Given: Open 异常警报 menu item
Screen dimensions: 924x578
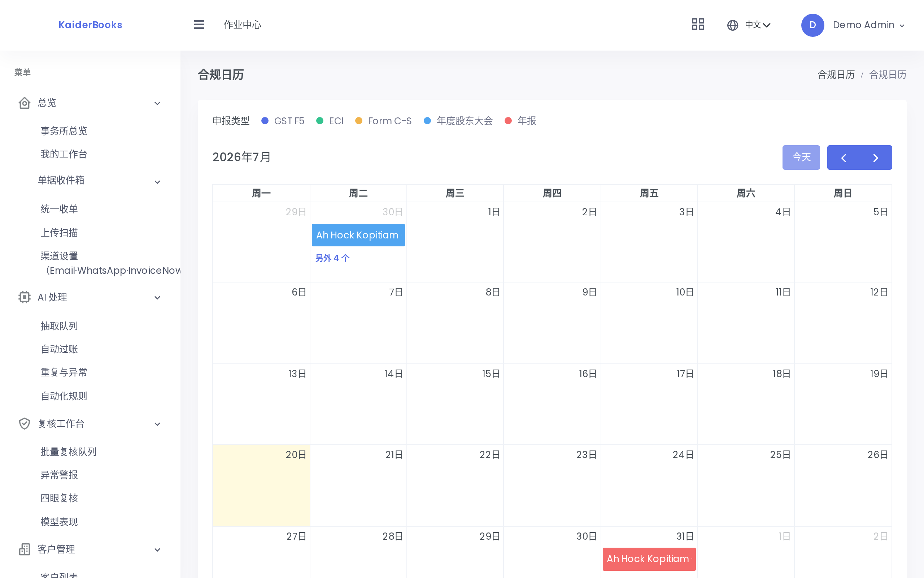Looking at the screenshot, I should tap(59, 475).
